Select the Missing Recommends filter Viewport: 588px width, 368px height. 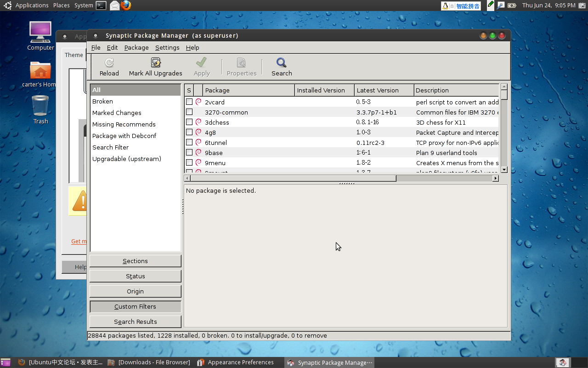(x=136, y=124)
